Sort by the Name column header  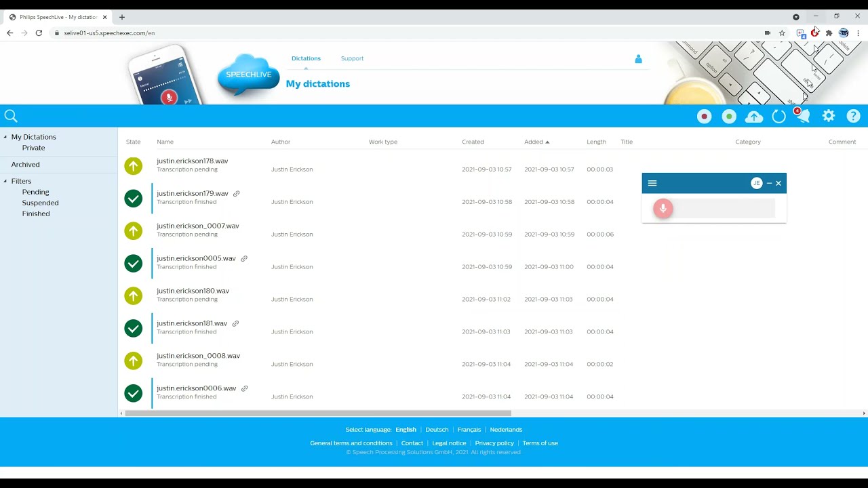[x=165, y=142]
